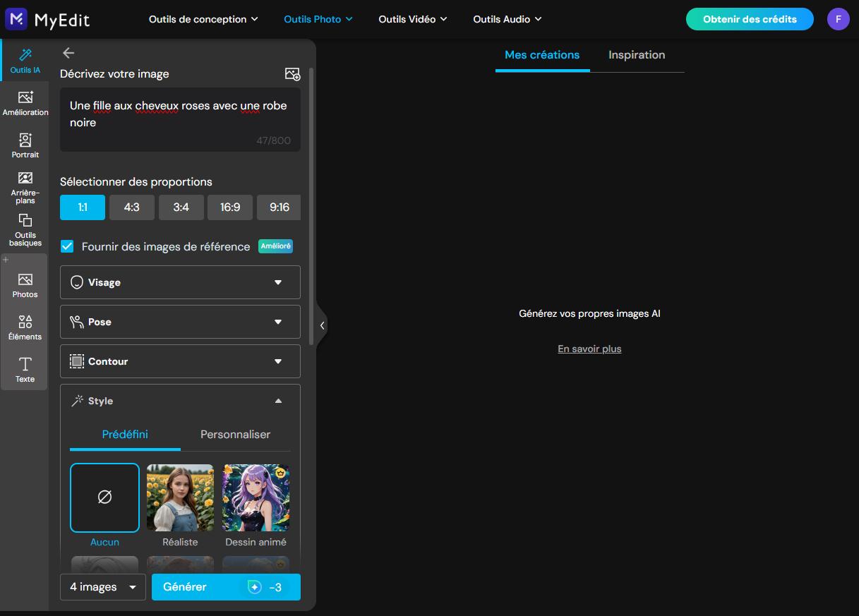859x616 pixels.
Task: Switch to Inspiration tab
Action: tap(637, 55)
